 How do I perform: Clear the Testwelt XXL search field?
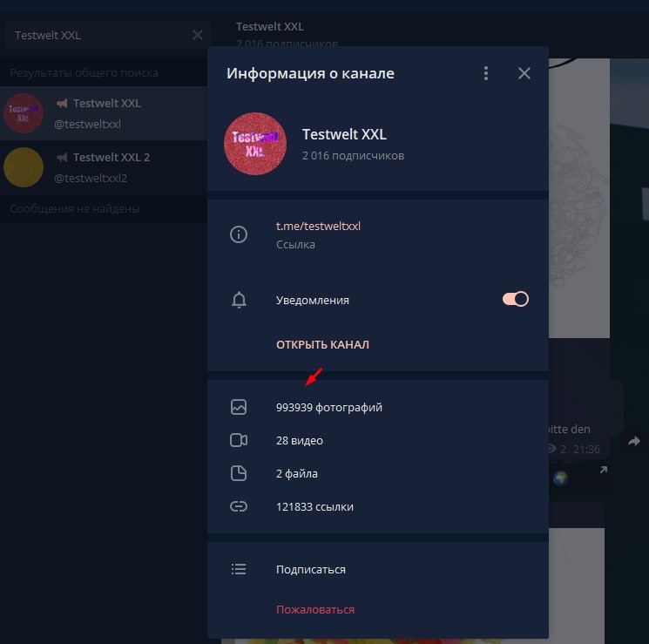click(198, 35)
